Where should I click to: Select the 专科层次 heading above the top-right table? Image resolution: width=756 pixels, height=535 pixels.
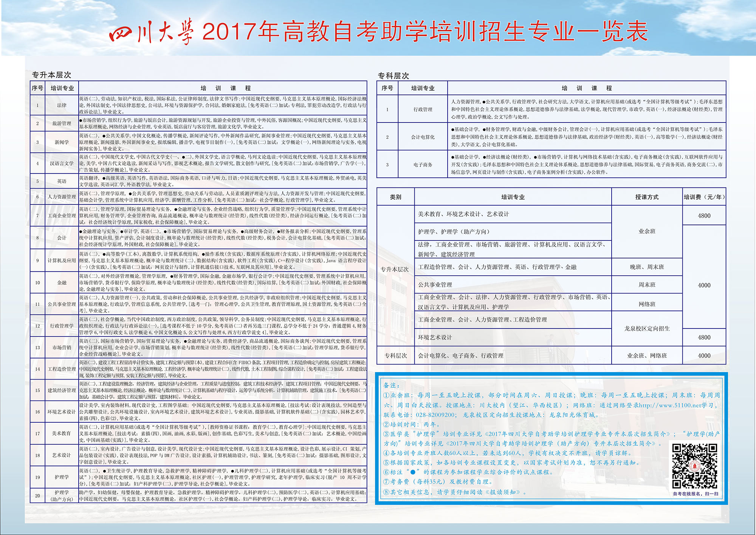393,76
